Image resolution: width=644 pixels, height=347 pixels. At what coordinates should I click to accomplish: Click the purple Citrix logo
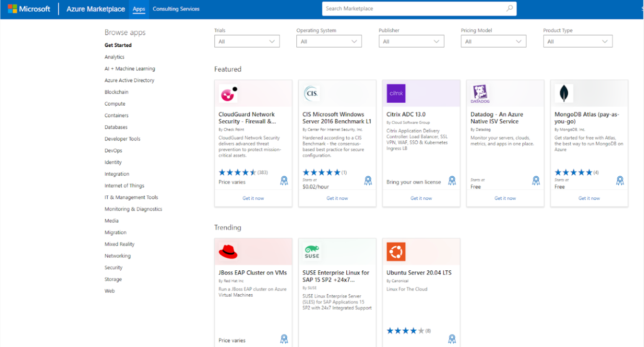point(396,93)
